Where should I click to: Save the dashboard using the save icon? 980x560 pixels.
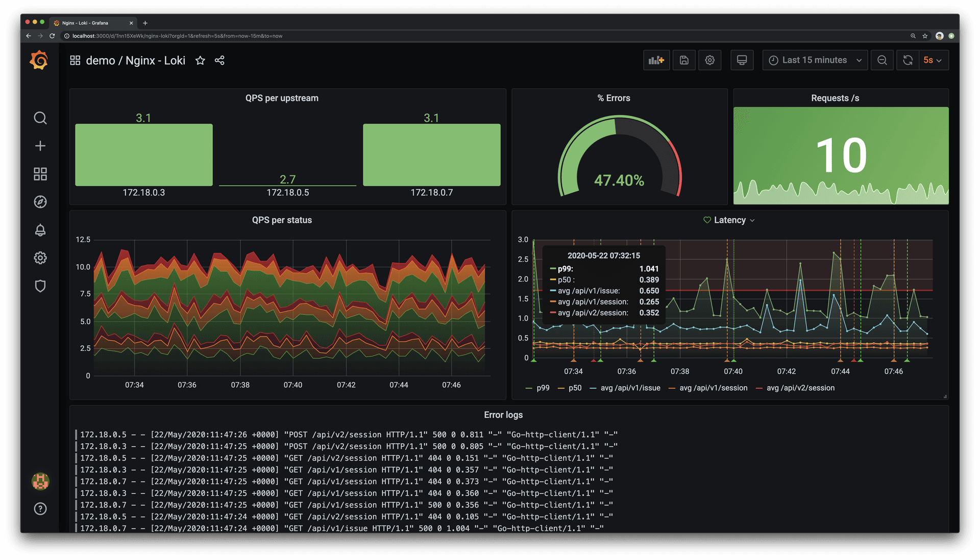(684, 60)
